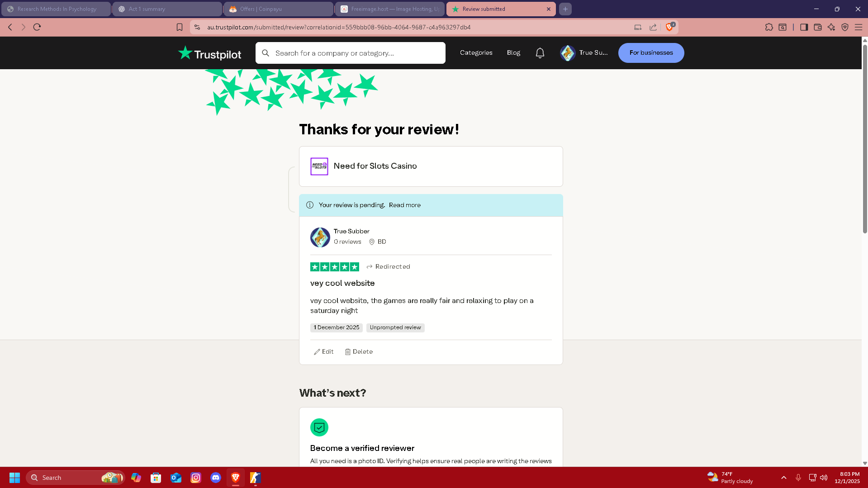This screenshot has width=868, height=488.
Task: Go to Trustpilot home via logo
Action: (x=209, y=53)
